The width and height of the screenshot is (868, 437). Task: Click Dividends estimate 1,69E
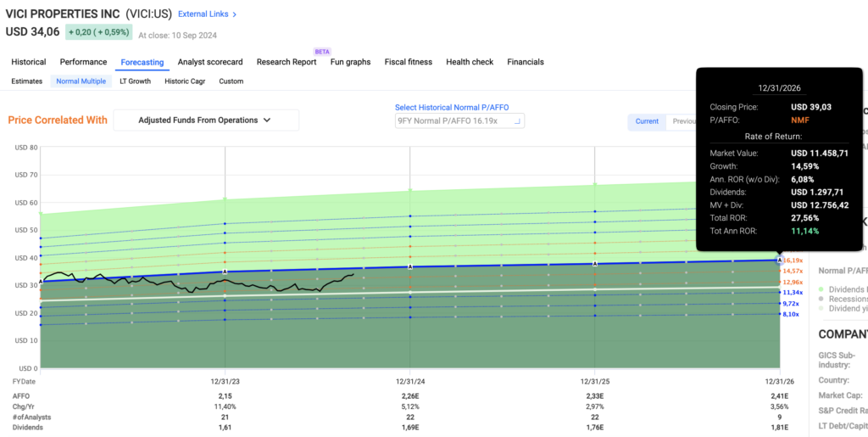[410, 428]
